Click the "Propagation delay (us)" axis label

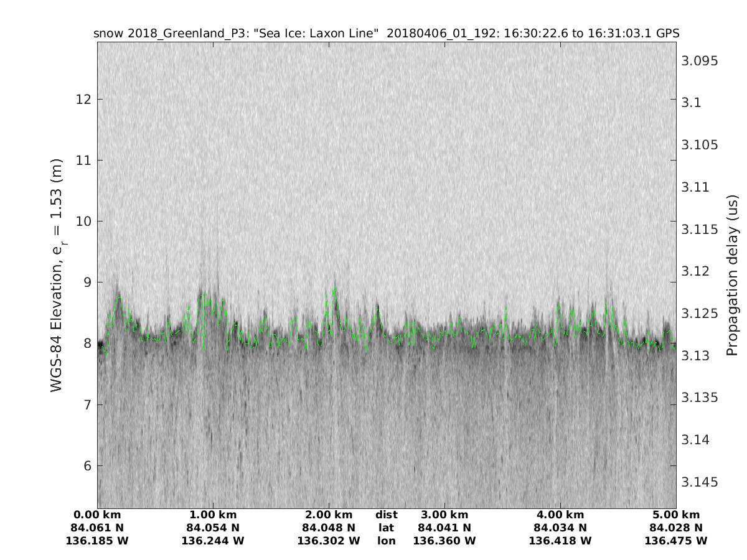point(733,276)
